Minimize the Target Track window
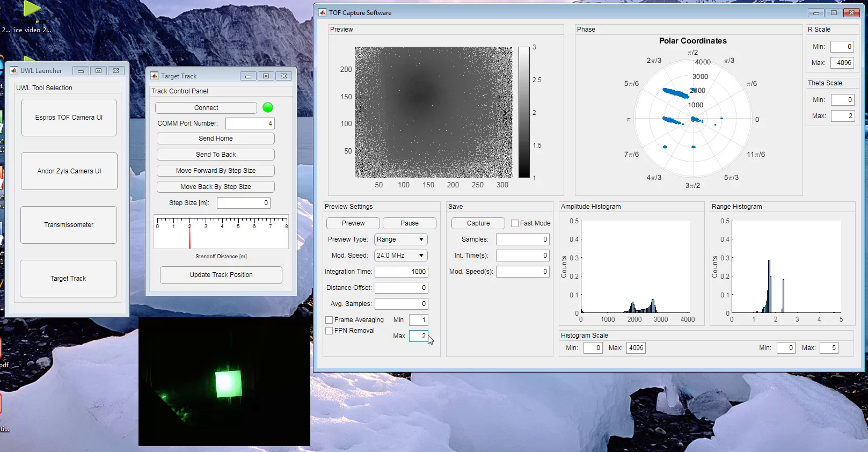868x452 pixels. pyautogui.click(x=248, y=76)
